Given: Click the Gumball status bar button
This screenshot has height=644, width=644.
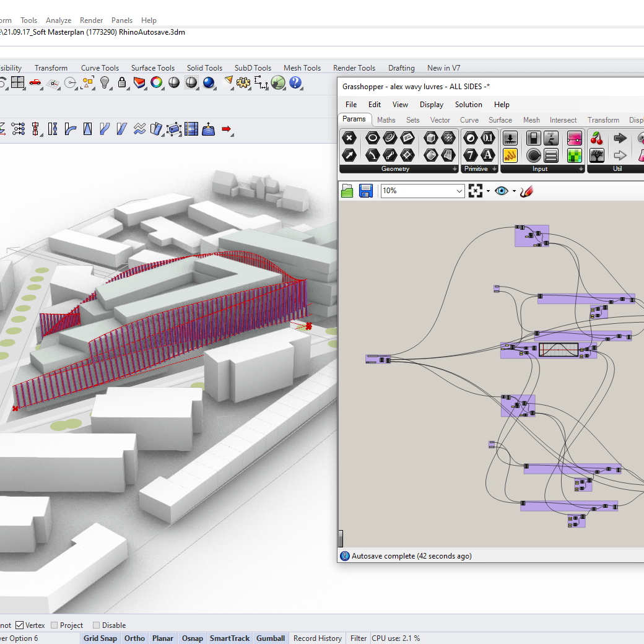Looking at the screenshot, I should 271,638.
